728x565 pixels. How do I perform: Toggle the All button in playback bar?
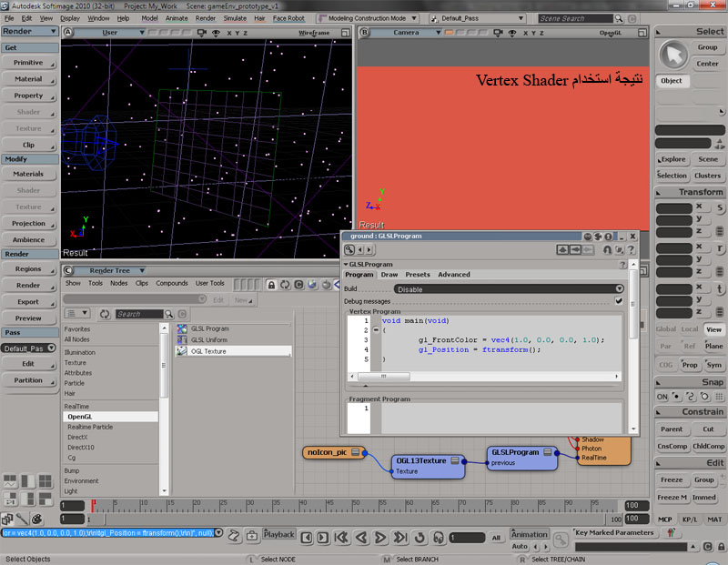point(496,538)
